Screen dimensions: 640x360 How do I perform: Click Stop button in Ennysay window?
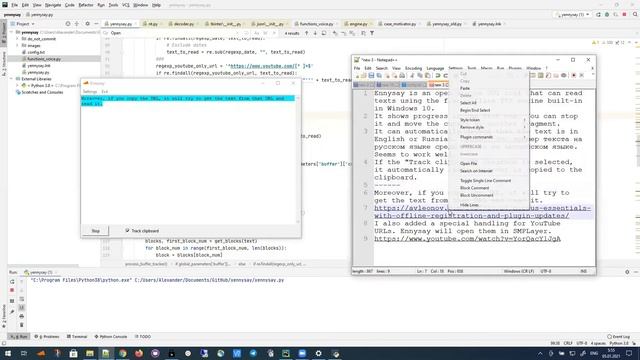tap(96, 231)
